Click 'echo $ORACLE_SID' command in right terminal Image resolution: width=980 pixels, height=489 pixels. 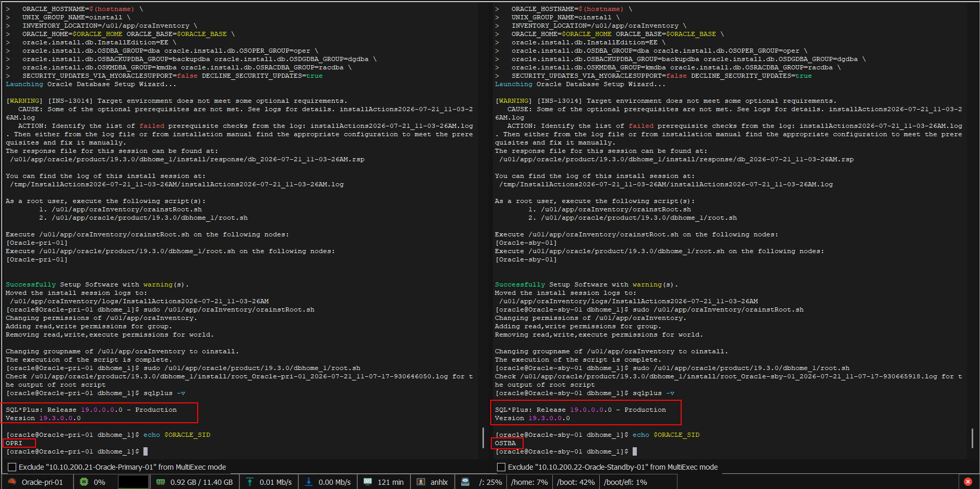click(x=666, y=435)
